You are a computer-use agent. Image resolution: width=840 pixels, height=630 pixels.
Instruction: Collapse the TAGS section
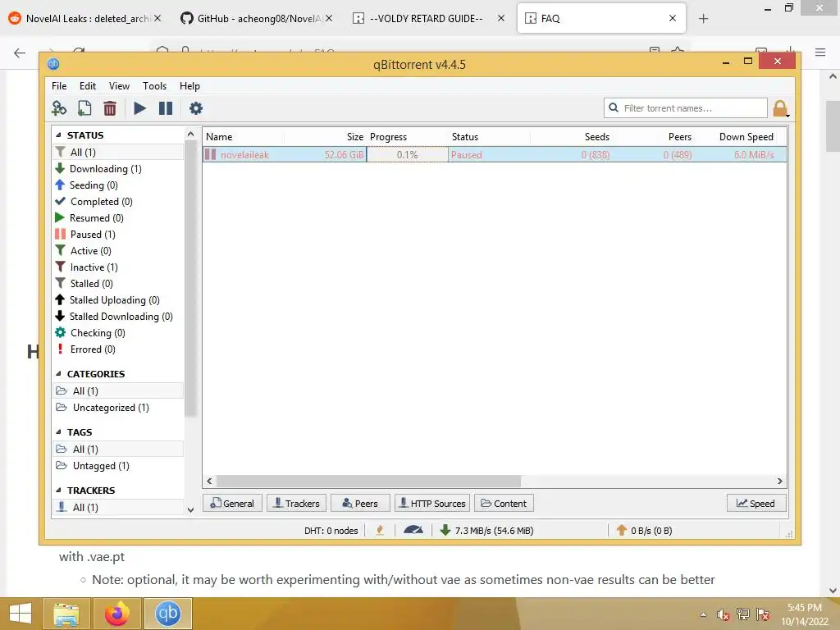click(58, 431)
